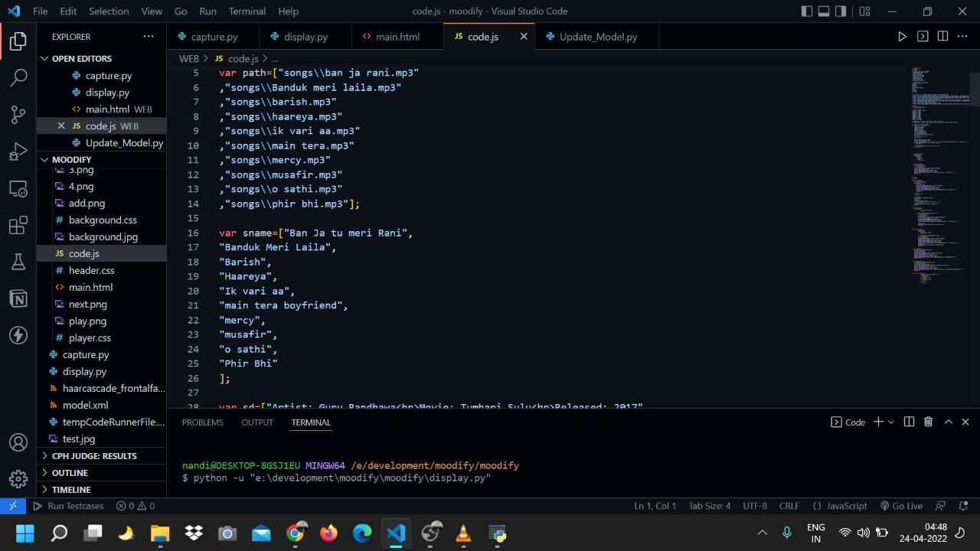This screenshot has width=980, height=551.
Task: Expand the CPH Judge: Results section
Action: point(101,455)
